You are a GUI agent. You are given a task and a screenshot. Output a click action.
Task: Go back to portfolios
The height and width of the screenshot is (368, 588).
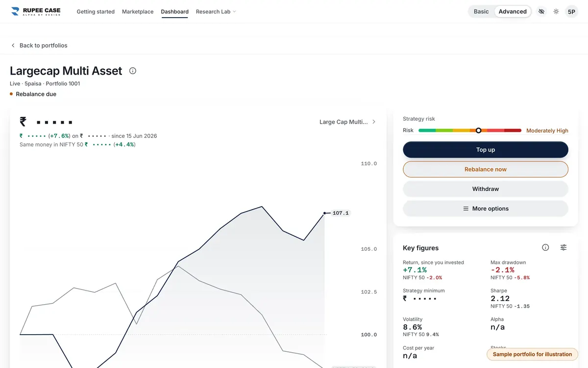pyautogui.click(x=39, y=45)
